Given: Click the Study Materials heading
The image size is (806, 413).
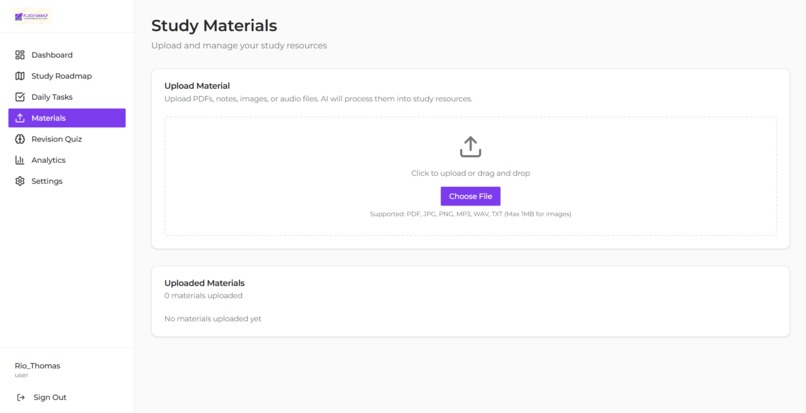Looking at the screenshot, I should click(214, 26).
